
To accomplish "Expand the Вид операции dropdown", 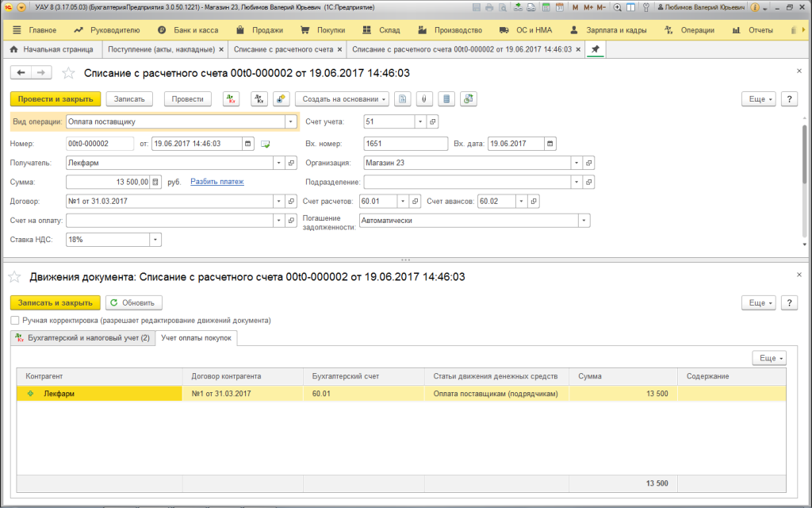I will point(290,121).
